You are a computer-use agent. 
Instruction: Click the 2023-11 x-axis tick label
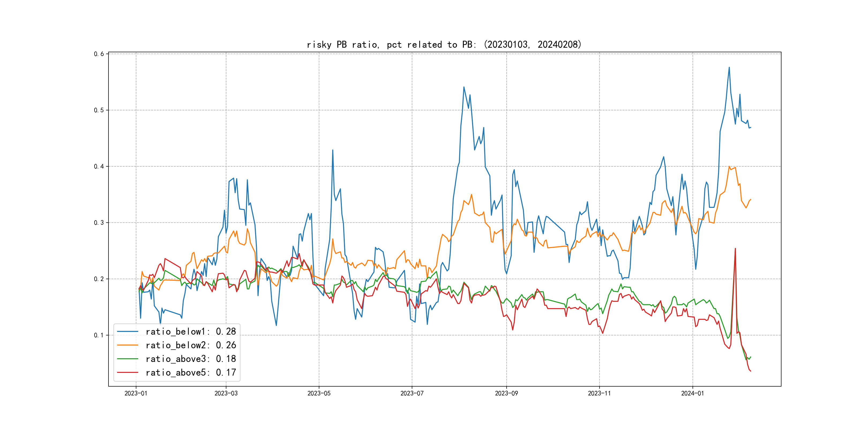(599, 393)
